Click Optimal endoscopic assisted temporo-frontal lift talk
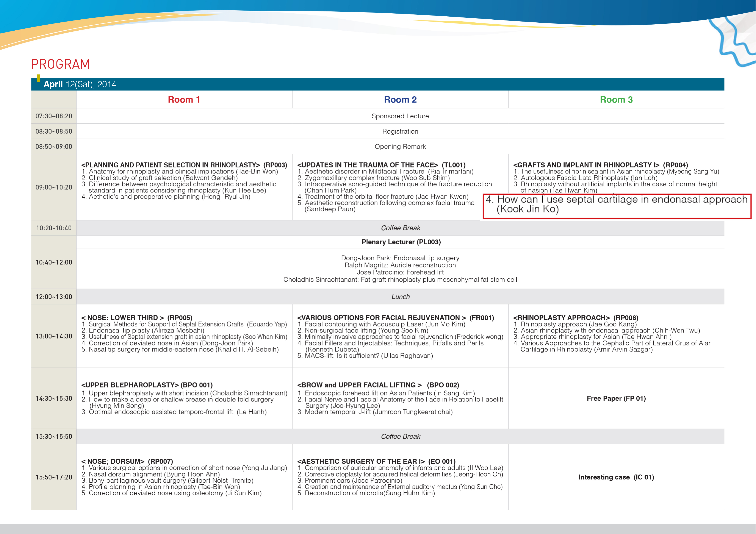The image size is (756, 534). tap(174, 412)
